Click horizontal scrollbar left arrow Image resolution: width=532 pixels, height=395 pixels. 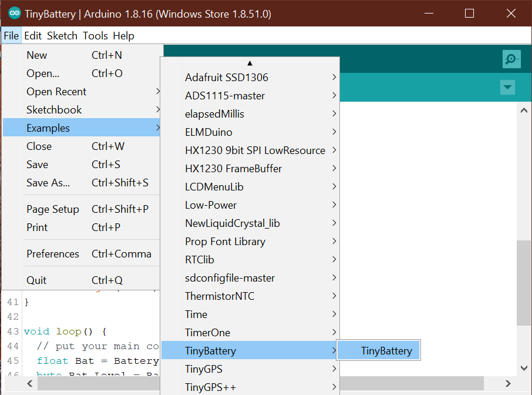(x=30, y=383)
